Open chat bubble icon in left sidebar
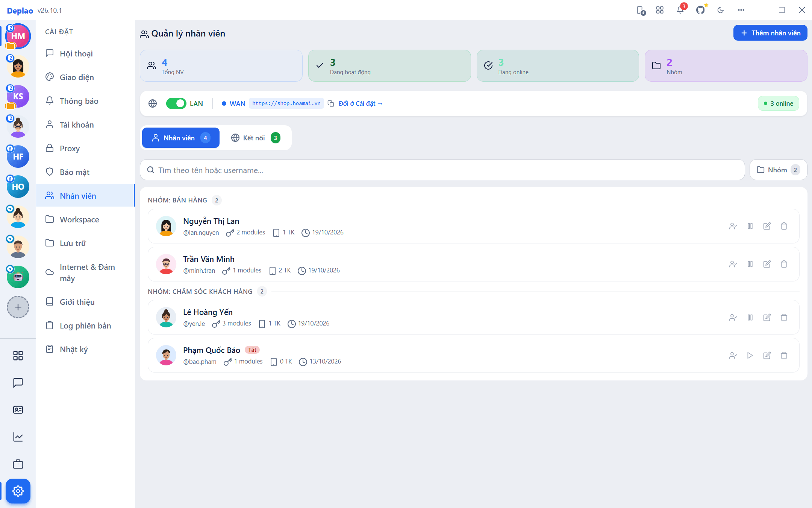Image resolution: width=812 pixels, height=508 pixels. tap(18, 383)
